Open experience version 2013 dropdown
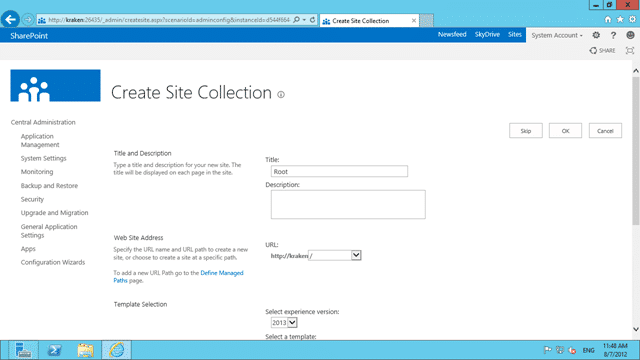640x360 pixels. [292, 322]
